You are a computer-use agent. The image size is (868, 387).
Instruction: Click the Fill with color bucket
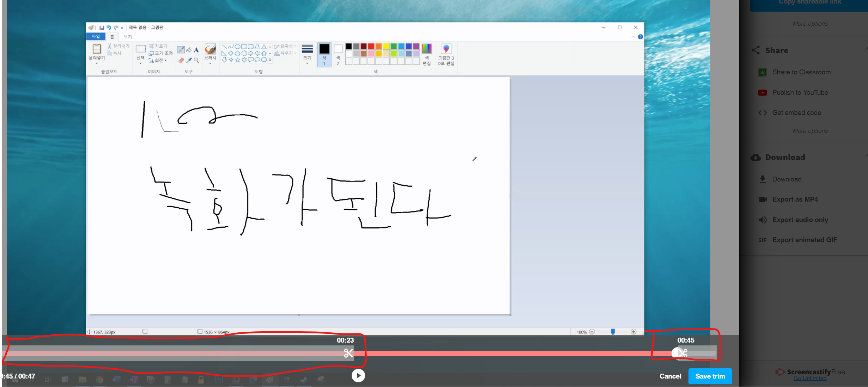189,50
